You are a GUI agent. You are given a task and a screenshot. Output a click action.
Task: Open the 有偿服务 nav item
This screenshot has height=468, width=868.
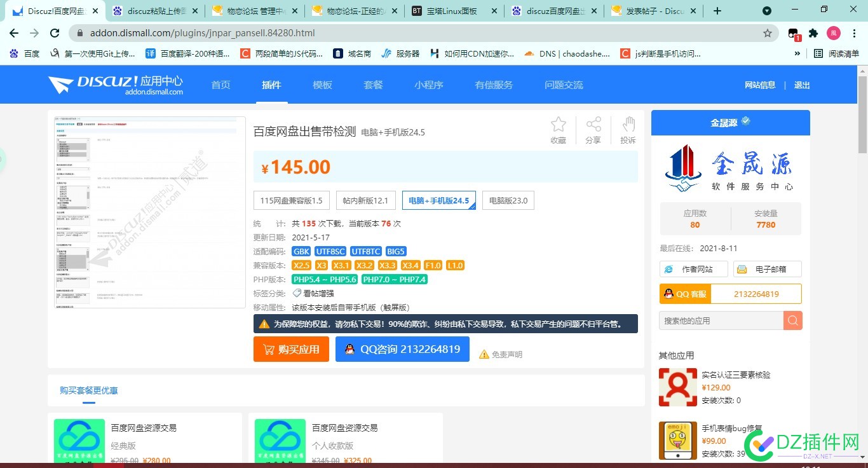pos(494,85)
